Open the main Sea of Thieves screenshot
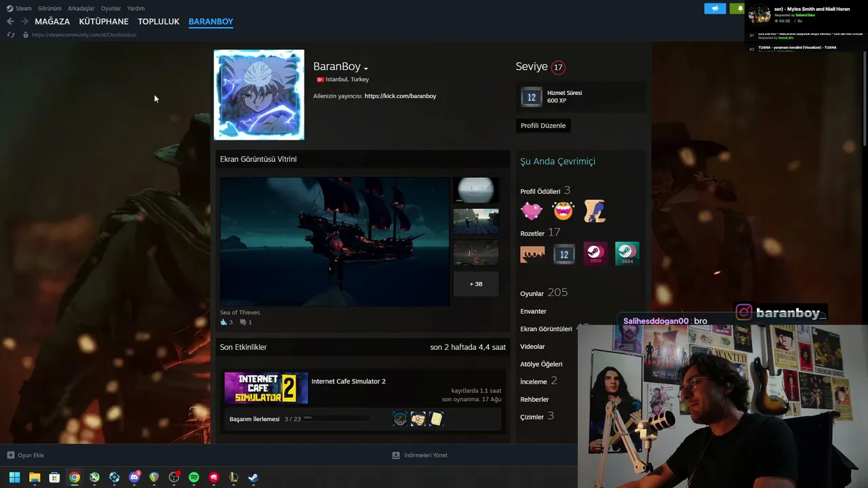This screenshot has width=868, height=488. click(x=334, y=242)
